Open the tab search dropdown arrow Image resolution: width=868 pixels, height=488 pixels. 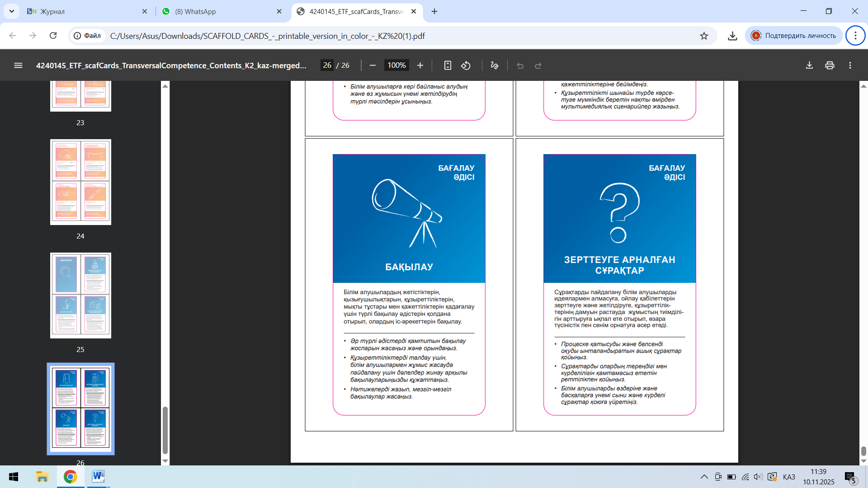(x=11, y=11)
